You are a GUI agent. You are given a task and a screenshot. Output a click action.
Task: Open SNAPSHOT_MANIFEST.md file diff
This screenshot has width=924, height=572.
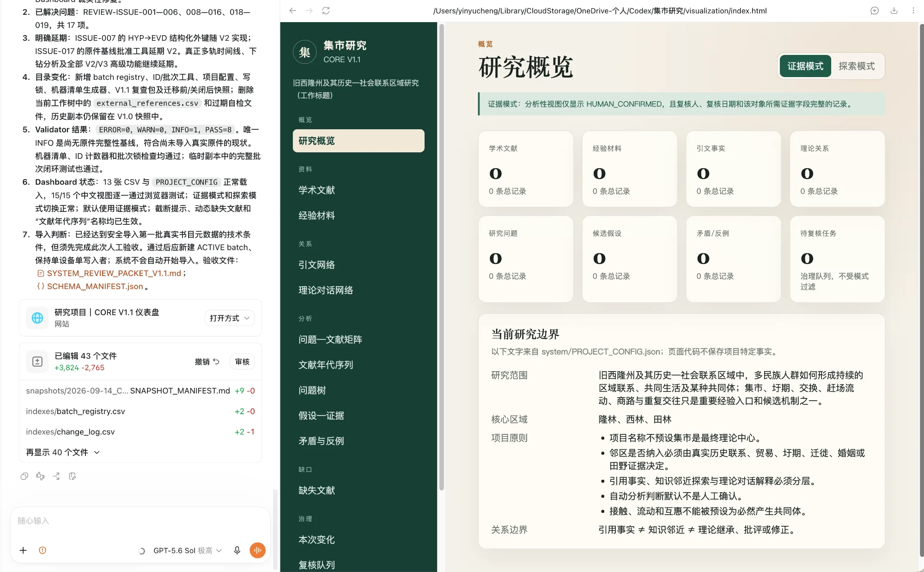(140, 391)
